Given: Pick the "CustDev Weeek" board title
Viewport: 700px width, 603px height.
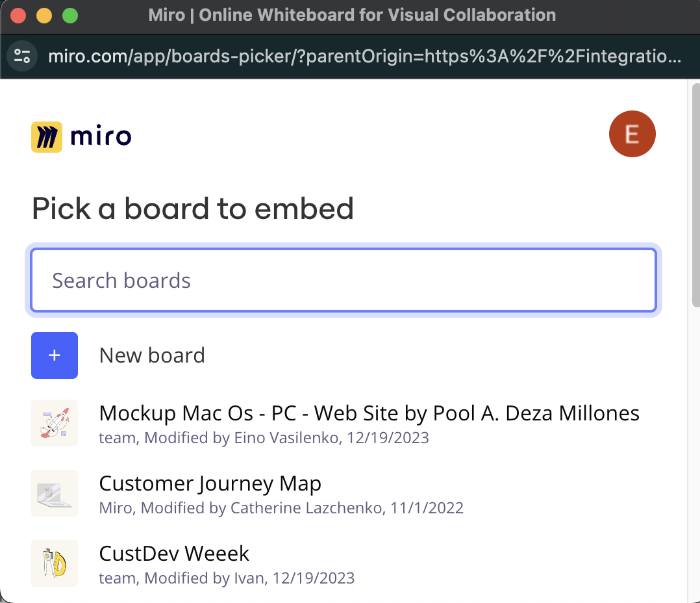Looking at the screenshot, I should click(174, 554).
